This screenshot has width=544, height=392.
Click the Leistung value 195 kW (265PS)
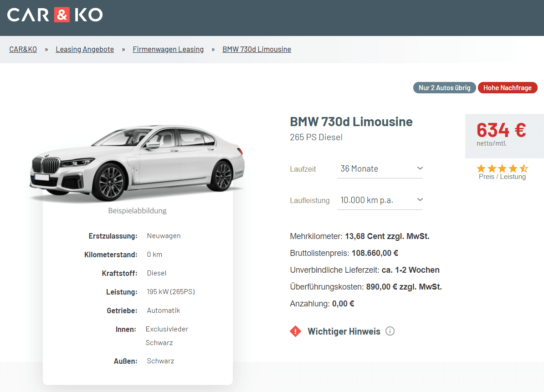171,292
